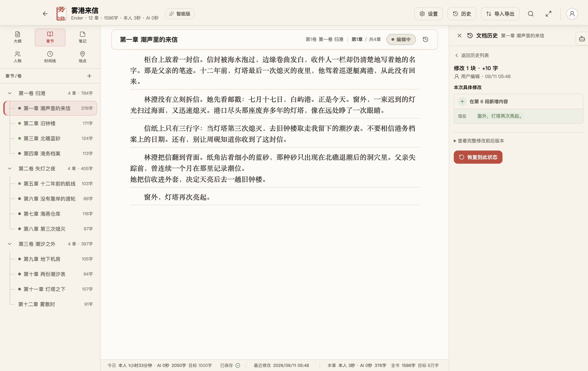
Task: Open the search magnifier icon
Action: pos(530,14)
